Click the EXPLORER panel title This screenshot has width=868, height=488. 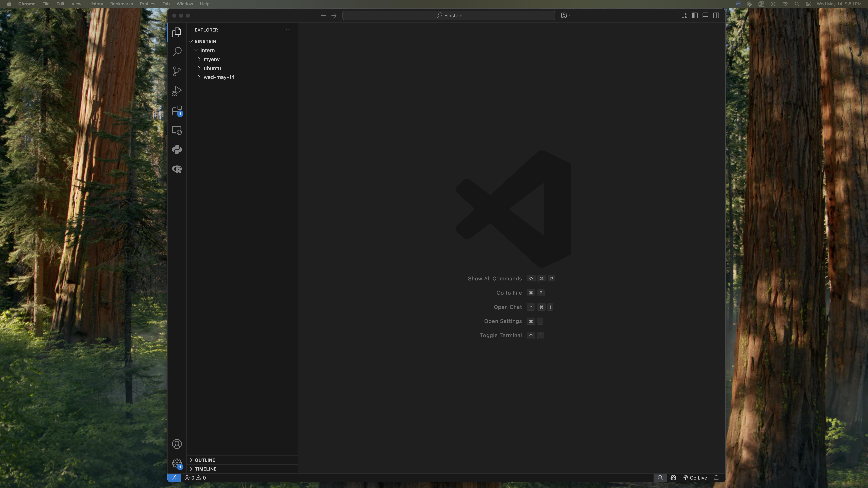coord(206,30)
